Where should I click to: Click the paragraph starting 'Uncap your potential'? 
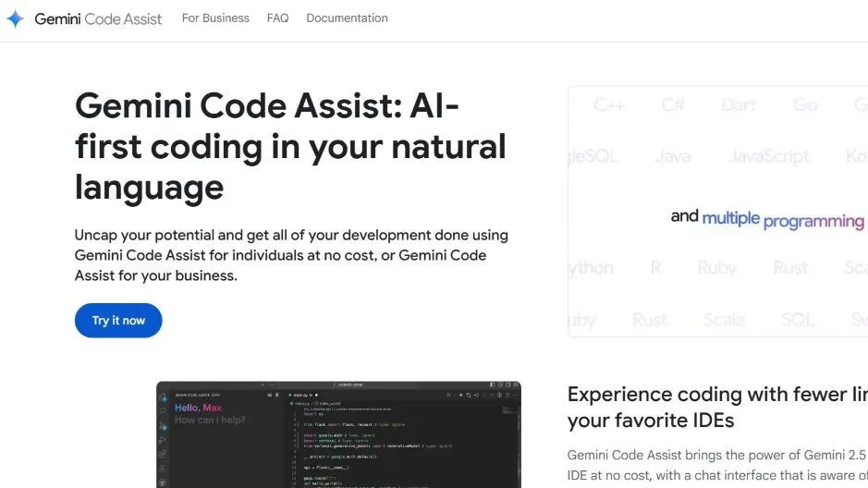(291, 255)
